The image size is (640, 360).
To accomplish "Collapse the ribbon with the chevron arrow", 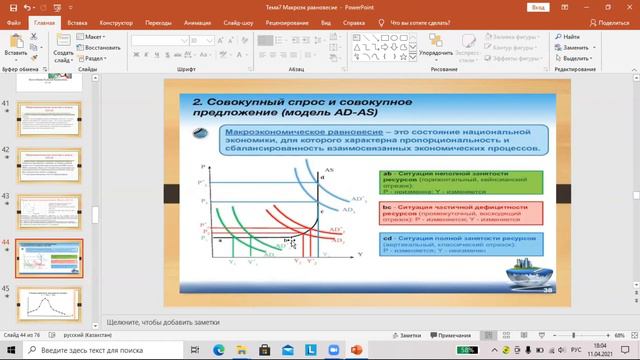I will click(x=634, y=70).
